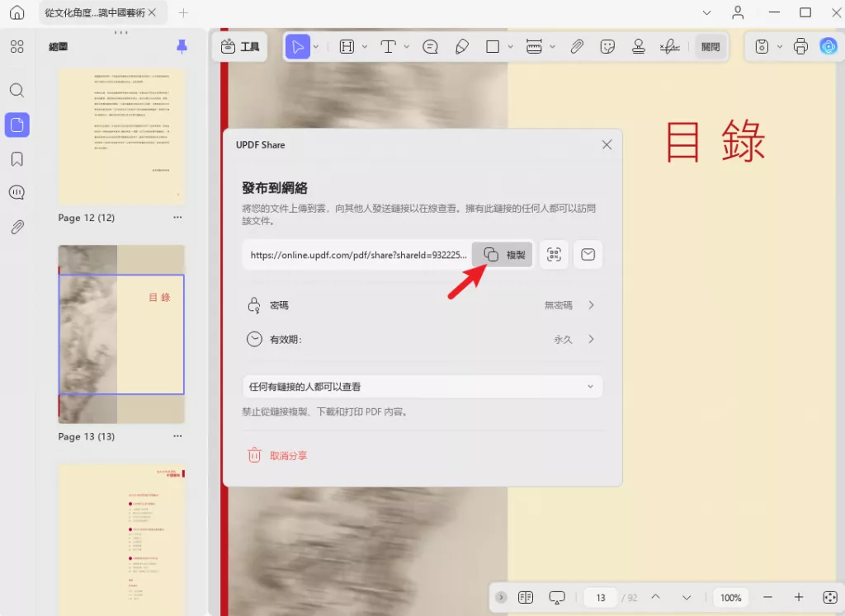Open the 密碼 password setting row

tap(422, 305)
